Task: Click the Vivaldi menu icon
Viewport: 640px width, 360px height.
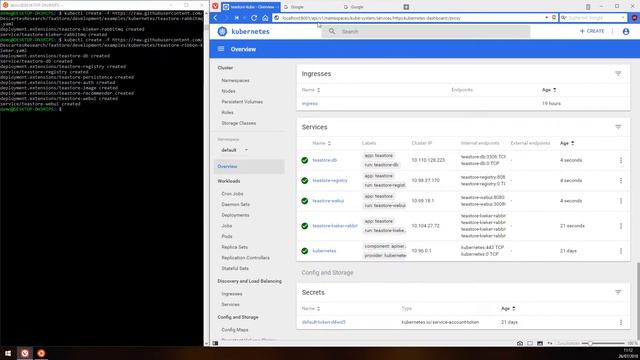Action: click(x=215, y=7)
